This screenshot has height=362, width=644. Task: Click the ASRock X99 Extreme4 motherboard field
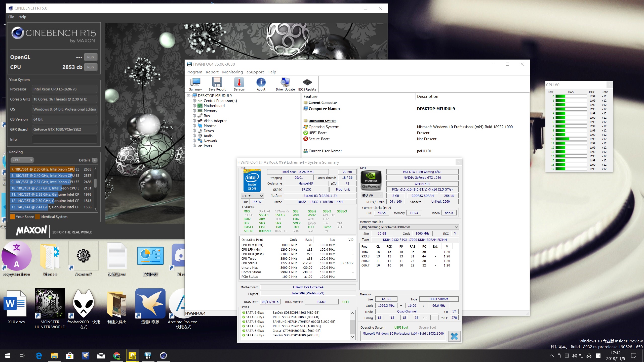tap(308, 287)
